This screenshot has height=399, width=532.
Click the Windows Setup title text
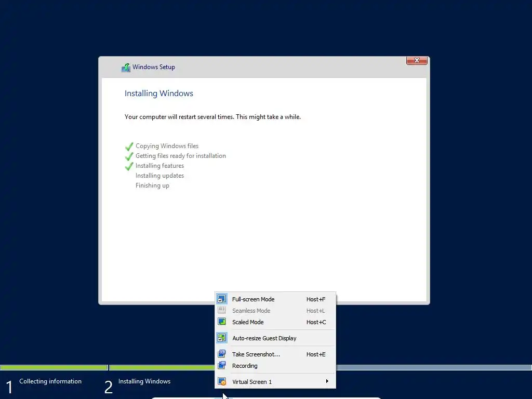pos(154,67)
